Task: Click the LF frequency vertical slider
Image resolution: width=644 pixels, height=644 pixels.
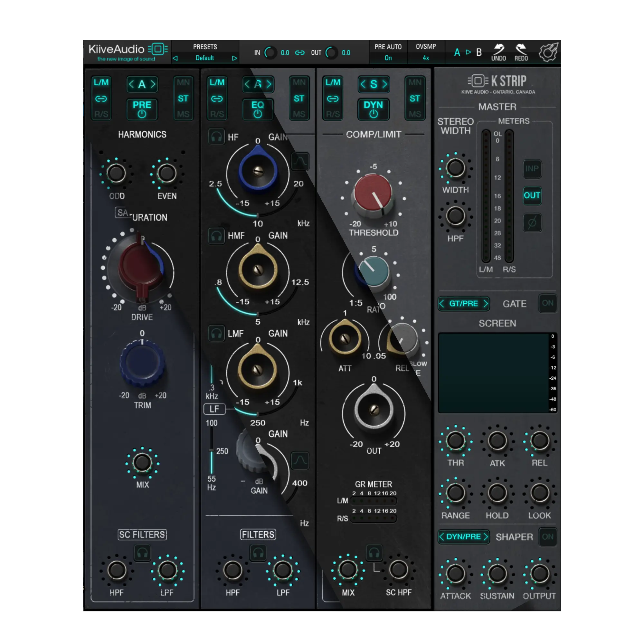Action: 211,450
